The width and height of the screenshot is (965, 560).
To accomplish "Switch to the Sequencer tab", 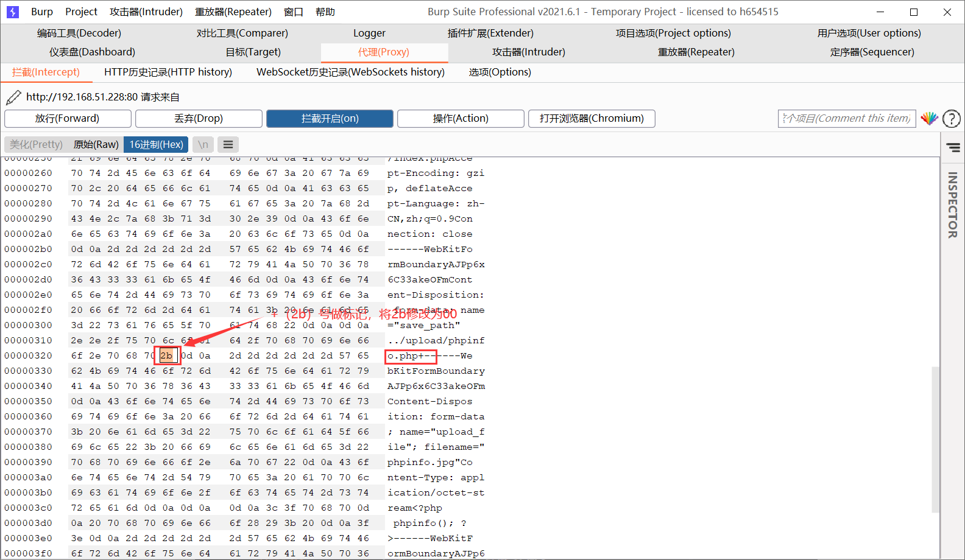I will point(872,52).
